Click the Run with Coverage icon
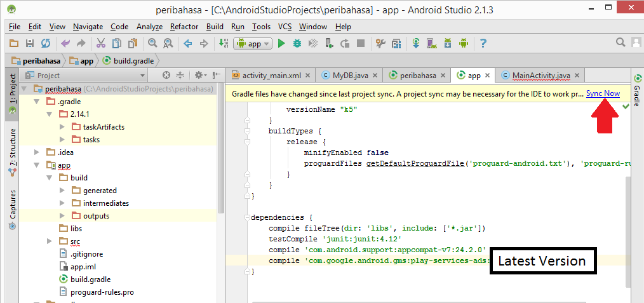Viewport: 644px width, 303px height. point(313,43)
